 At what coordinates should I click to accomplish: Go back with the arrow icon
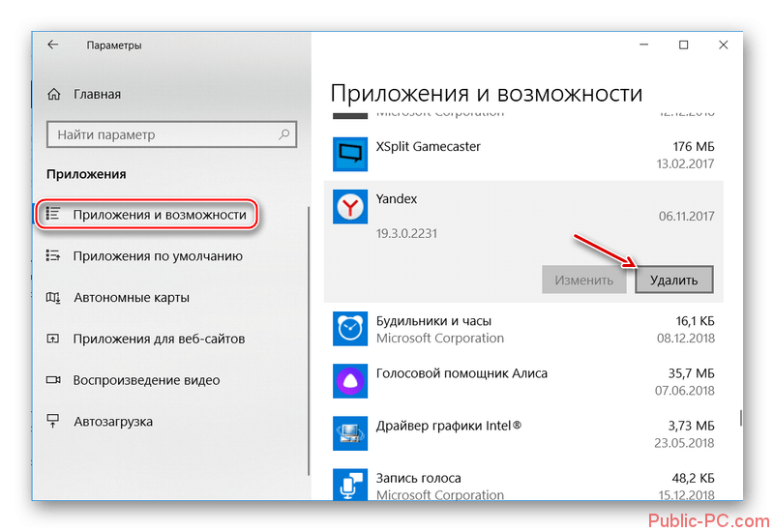pyautogui.click(x=53, y=44)
